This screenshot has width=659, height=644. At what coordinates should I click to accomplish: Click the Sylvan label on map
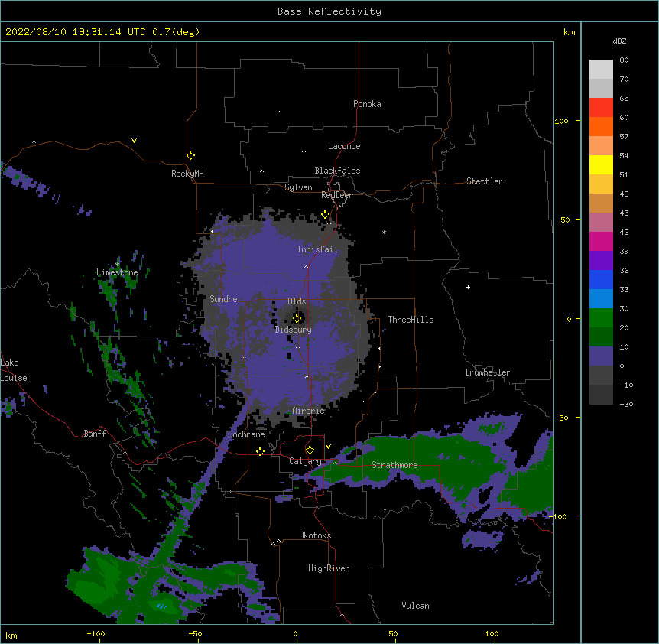click(298, 187)
